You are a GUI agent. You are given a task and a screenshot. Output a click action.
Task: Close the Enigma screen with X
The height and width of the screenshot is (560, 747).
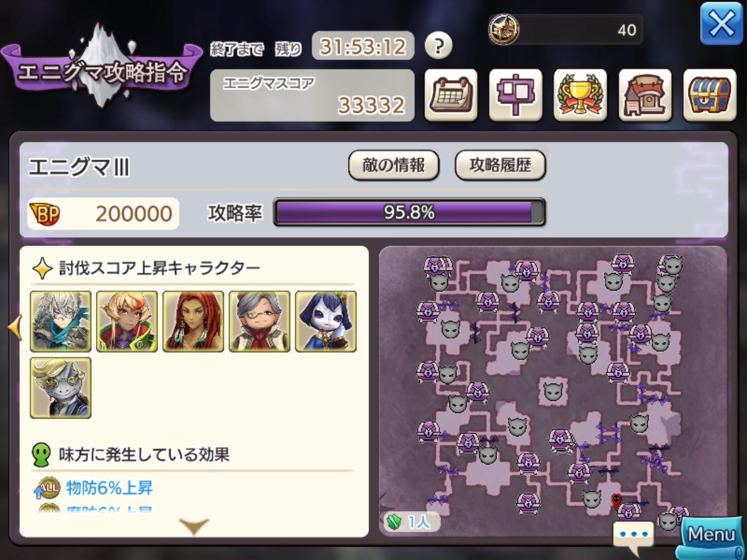(721, 23)
